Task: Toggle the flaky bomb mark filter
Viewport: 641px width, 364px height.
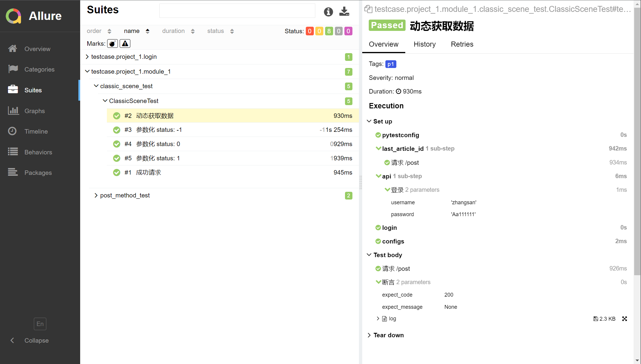Action: [112, 44]
